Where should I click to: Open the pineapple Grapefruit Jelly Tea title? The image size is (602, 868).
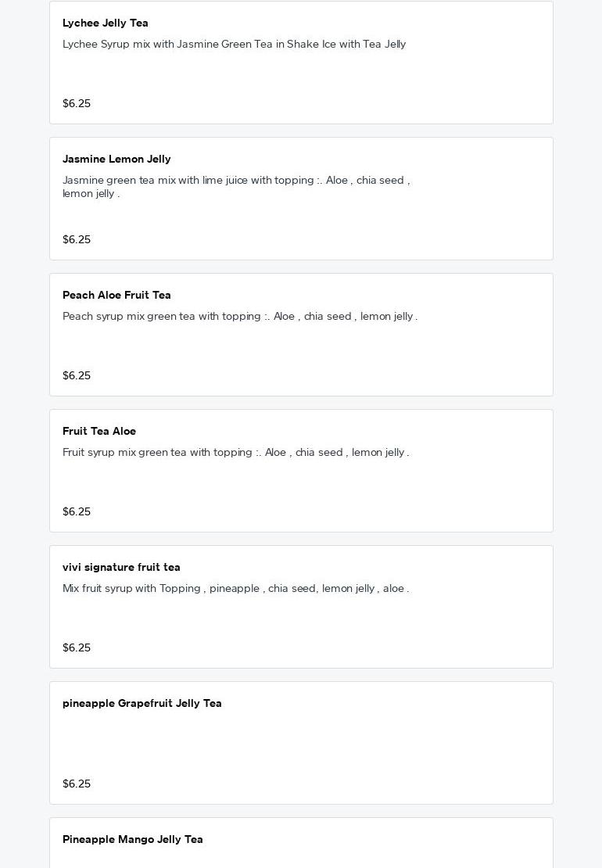click(x=142, y=704)
